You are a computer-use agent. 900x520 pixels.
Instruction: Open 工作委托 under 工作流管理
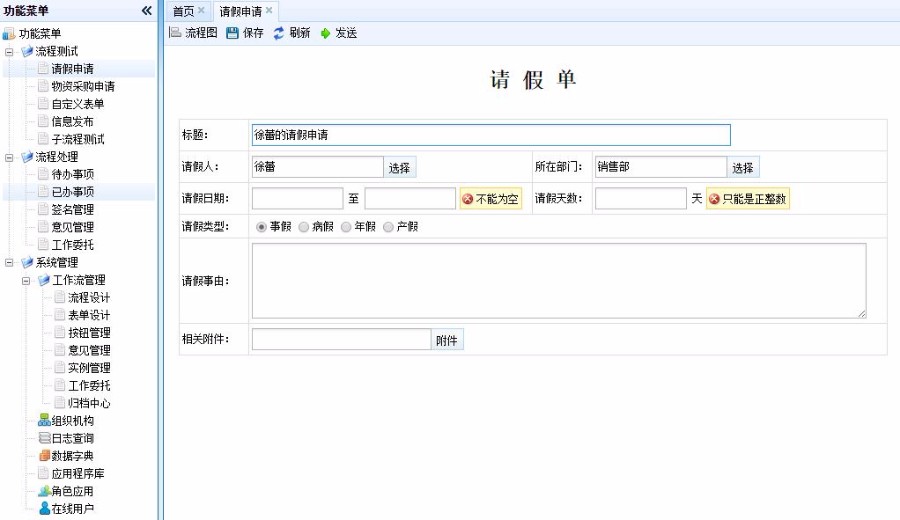89,386
